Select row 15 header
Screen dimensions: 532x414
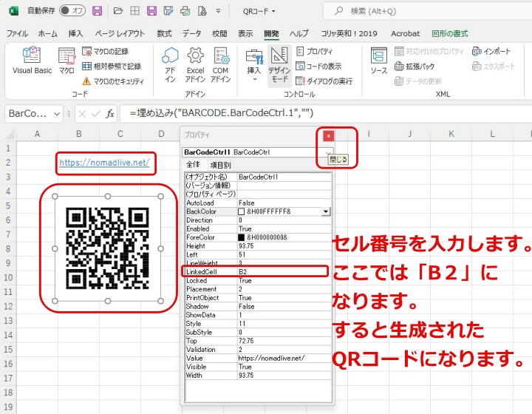(x=8, y=350)
